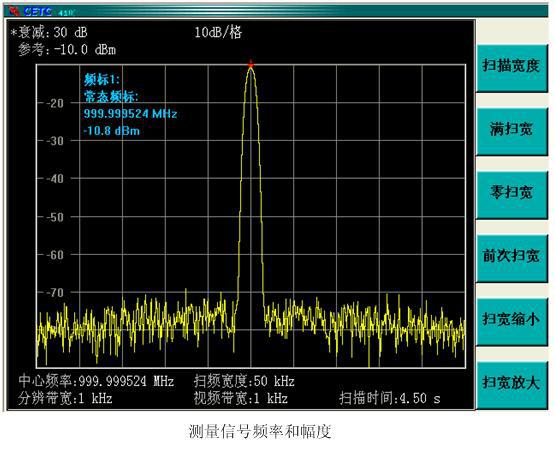Viewport: 555px width, 452px height.
Task: Click the -70 axis label on the graticule
Action: [55, 293]
